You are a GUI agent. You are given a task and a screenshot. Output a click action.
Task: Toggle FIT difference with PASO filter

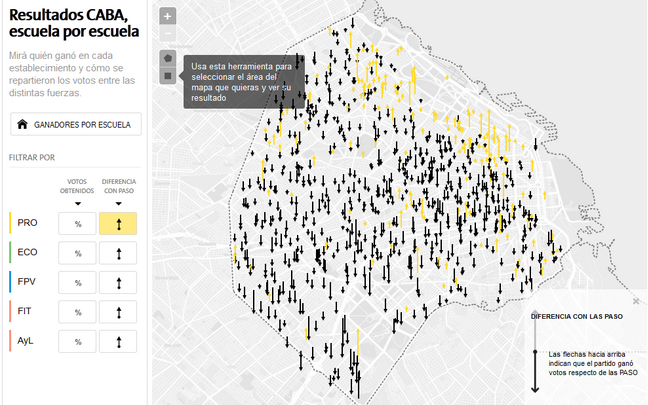pyautogui.click(x=118, y=312)
